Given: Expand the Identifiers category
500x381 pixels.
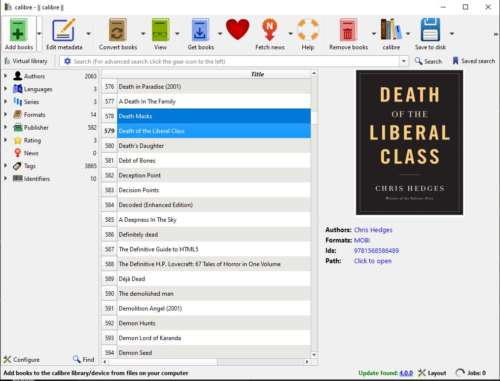Looking at the screenshot, I should 5,178.
